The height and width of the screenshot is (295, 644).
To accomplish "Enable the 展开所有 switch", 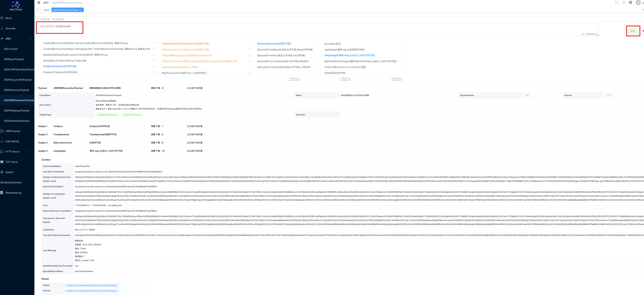I will point(395,79).
